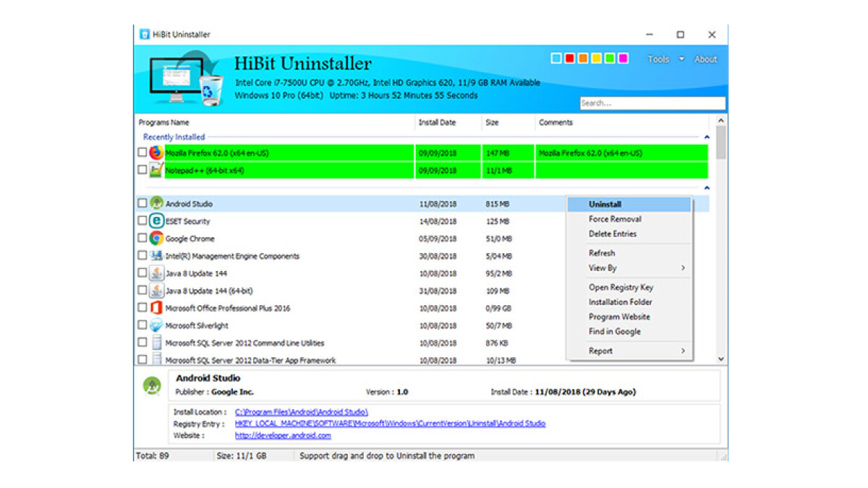Choose Force Removal from context menu

629,219
